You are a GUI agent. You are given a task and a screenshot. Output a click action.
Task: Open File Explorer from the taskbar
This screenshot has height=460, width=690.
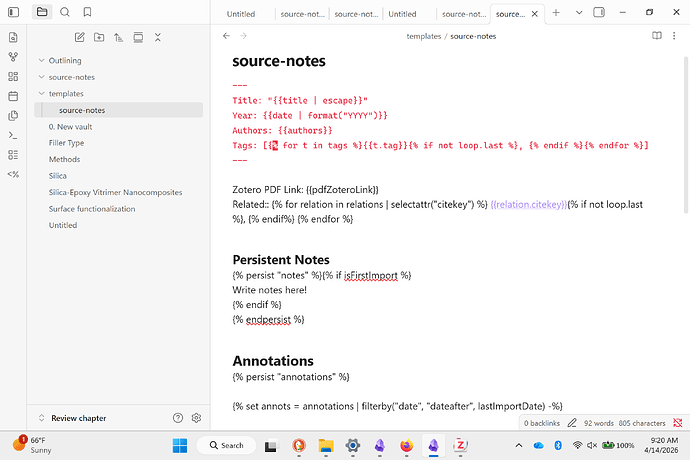click(x=326, y=445)
